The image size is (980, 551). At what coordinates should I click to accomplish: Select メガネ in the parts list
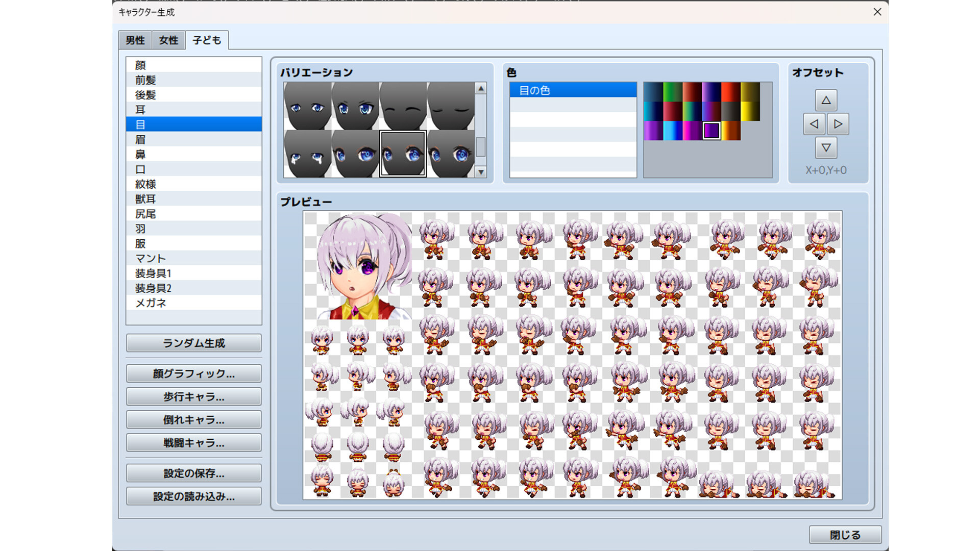pos(194,303)
